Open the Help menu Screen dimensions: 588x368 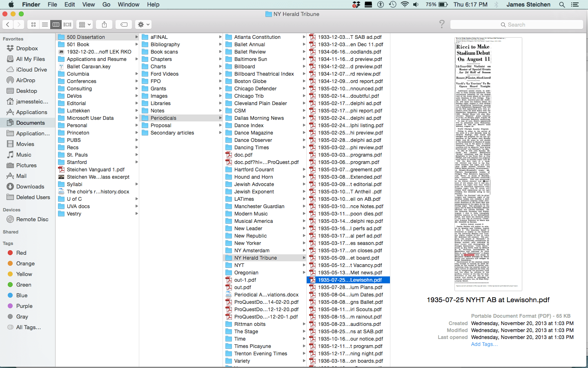153,4
